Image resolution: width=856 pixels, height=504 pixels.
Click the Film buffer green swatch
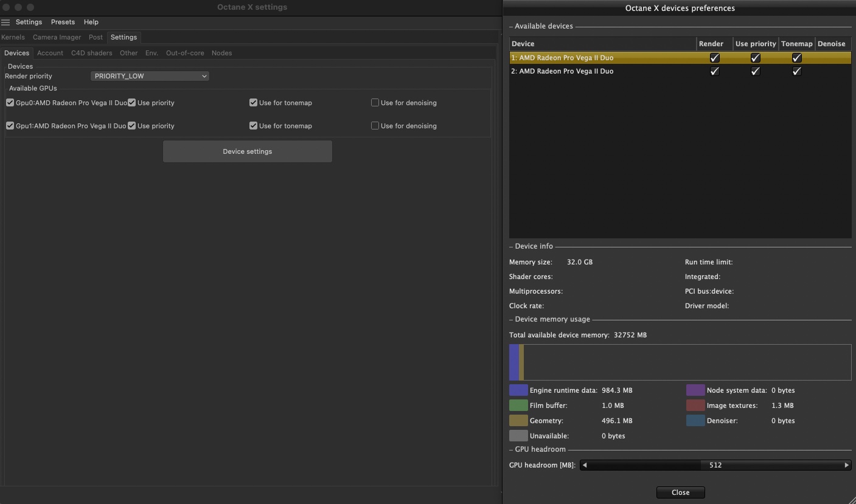pos(518,406)
